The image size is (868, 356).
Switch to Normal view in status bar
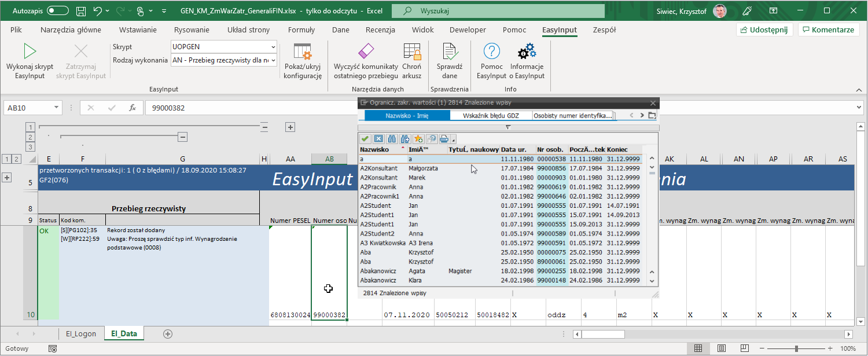click(698, 348)
